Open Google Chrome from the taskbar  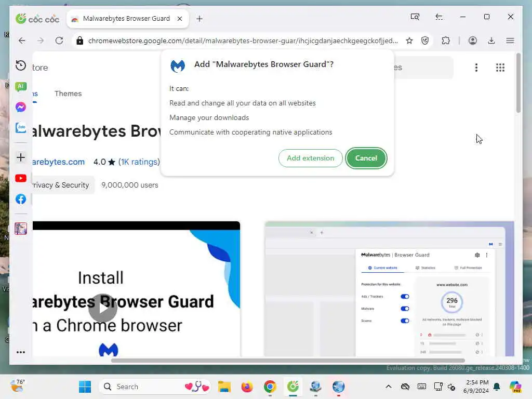click(270, 387)
